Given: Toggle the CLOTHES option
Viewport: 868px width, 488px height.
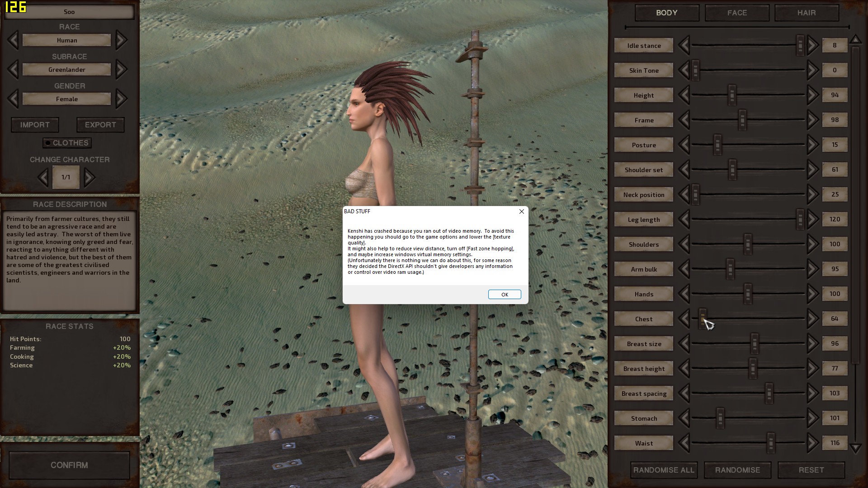Looking at the screenshot, I should [x=67, y=143].
